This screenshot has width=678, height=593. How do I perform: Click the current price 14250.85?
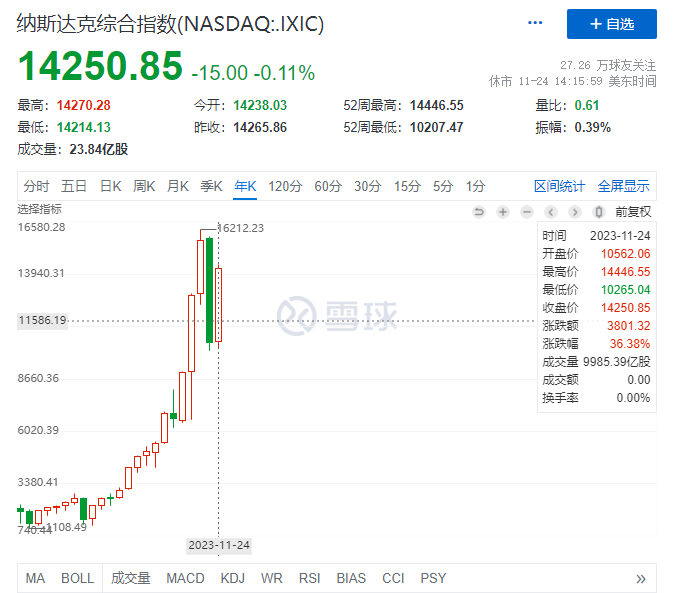point(100,66)
